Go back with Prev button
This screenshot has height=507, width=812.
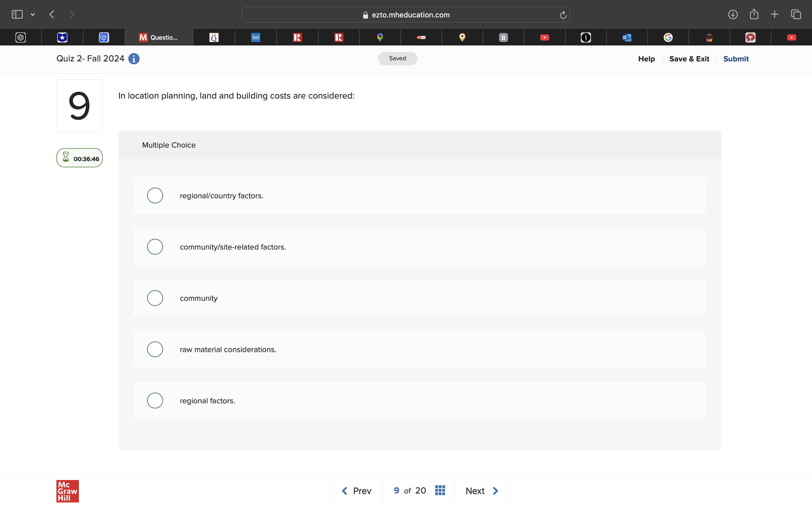[356, 491]
